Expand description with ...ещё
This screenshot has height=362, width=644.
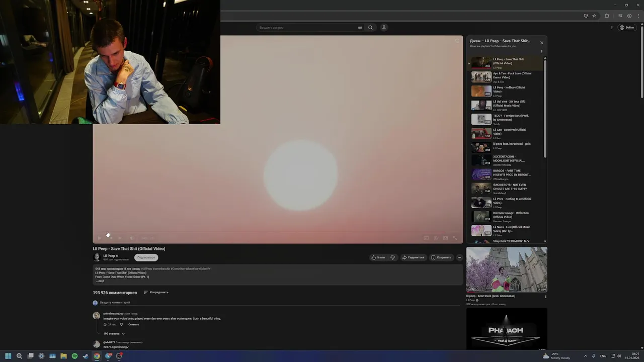[x=100, y=281]
